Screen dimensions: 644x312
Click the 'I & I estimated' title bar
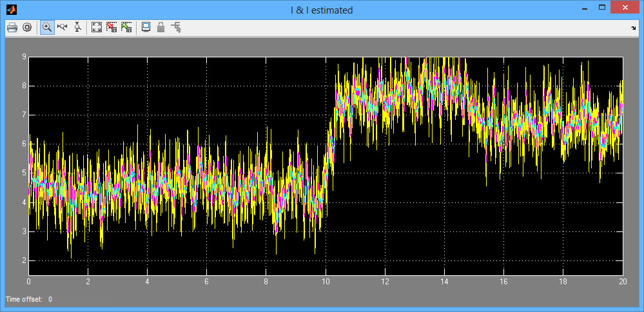pos(321,10)
